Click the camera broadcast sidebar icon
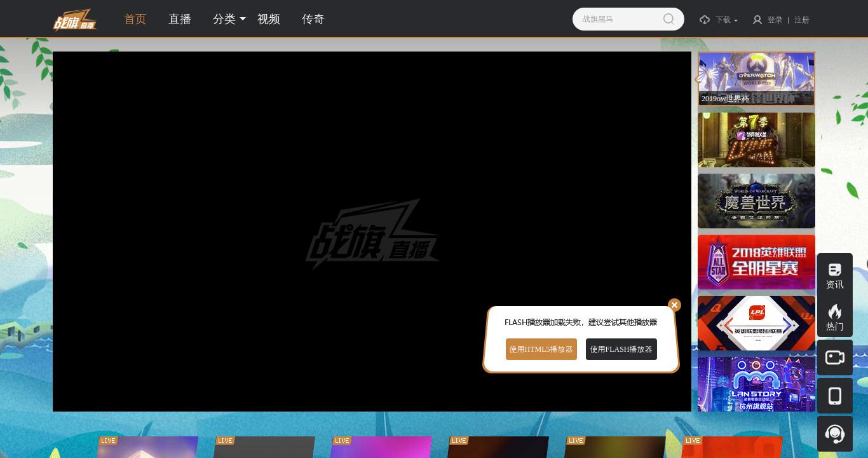This screenshot has width=868, height=458. point(835,357)
